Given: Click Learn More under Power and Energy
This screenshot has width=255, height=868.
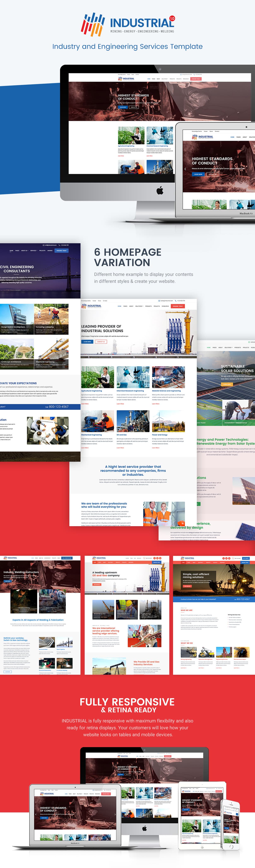Looking at the screenshot, I should (x=156, y=448).
